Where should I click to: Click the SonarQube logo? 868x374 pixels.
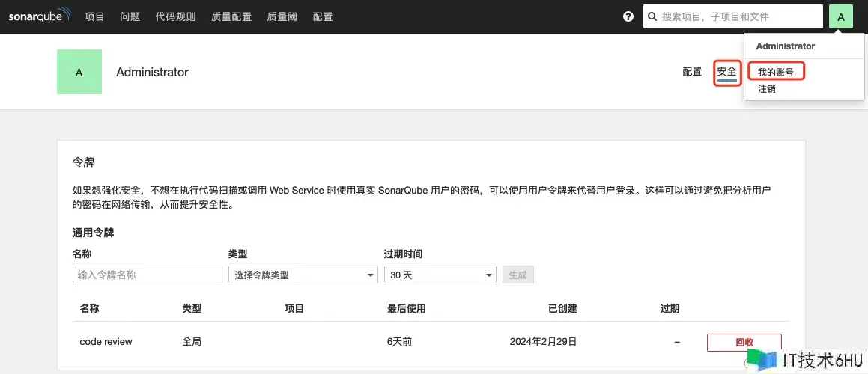coord(40,16)
